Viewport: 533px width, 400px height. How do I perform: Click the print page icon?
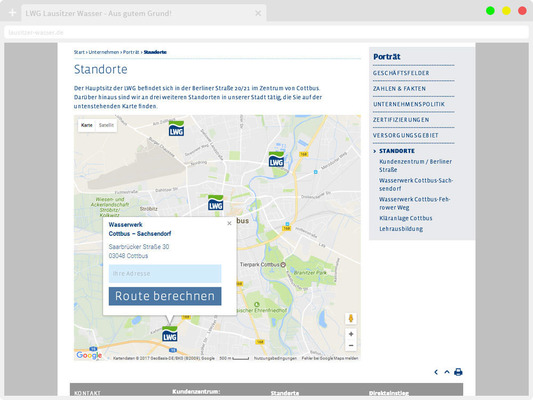[458, 372]
